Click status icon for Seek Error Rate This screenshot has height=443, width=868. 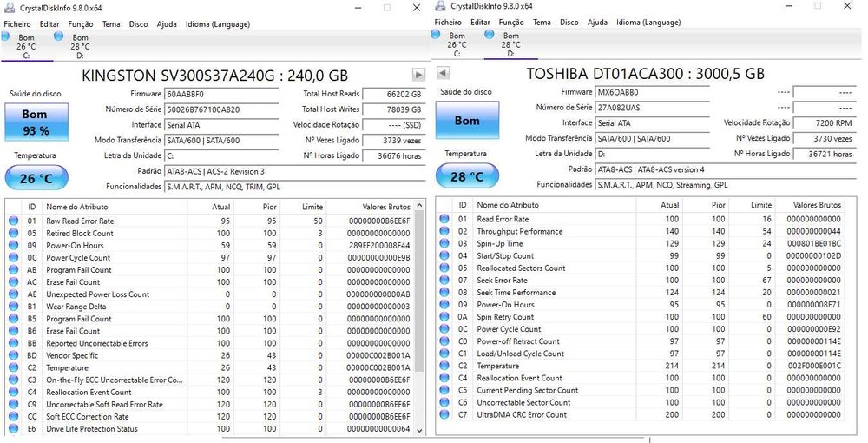coord(444,281)
